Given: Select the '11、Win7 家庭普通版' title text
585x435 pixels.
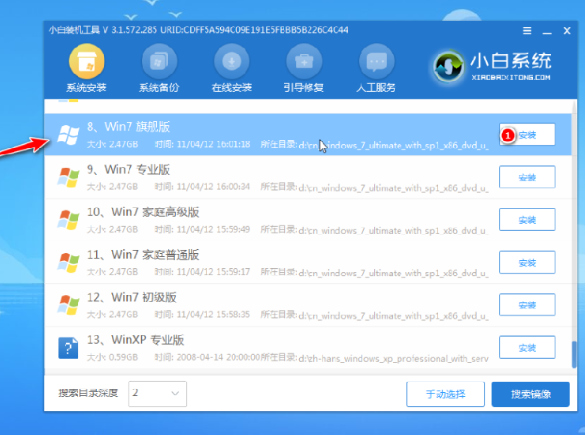Looking at the screenshot, I should (143, 255).
